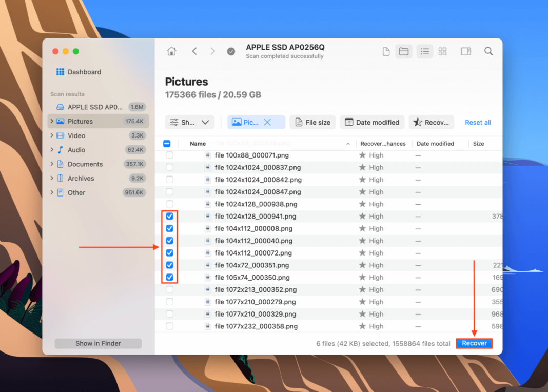Viewport: 548px width, 392px height.
Task: Open the Show filter dropdown
Action: 189,122
